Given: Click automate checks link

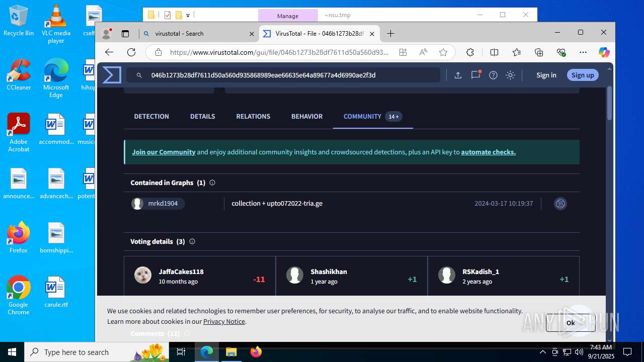Looking at the screenshot, I should click(x=488, y=152).
